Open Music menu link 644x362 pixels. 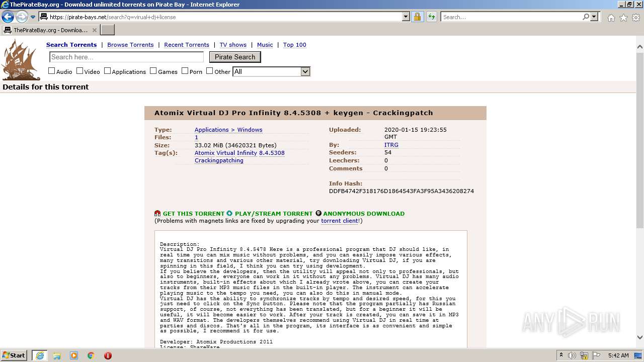pos(265,45)
